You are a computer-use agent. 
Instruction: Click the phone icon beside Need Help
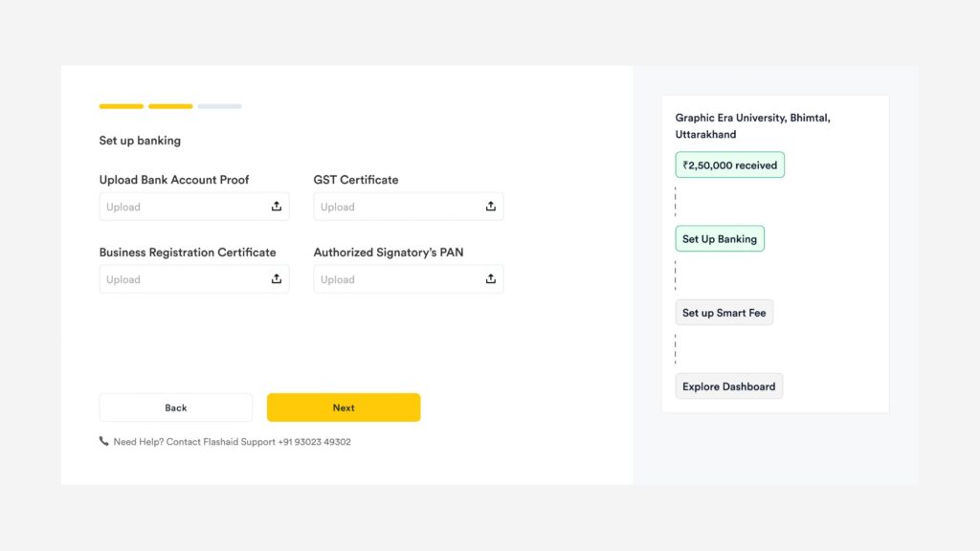tap(104, 442)
